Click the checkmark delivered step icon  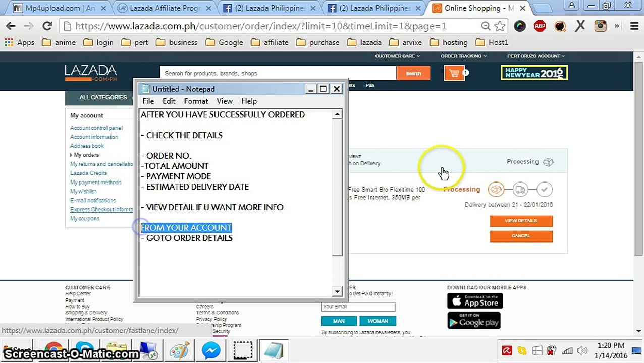pos(545,190)
